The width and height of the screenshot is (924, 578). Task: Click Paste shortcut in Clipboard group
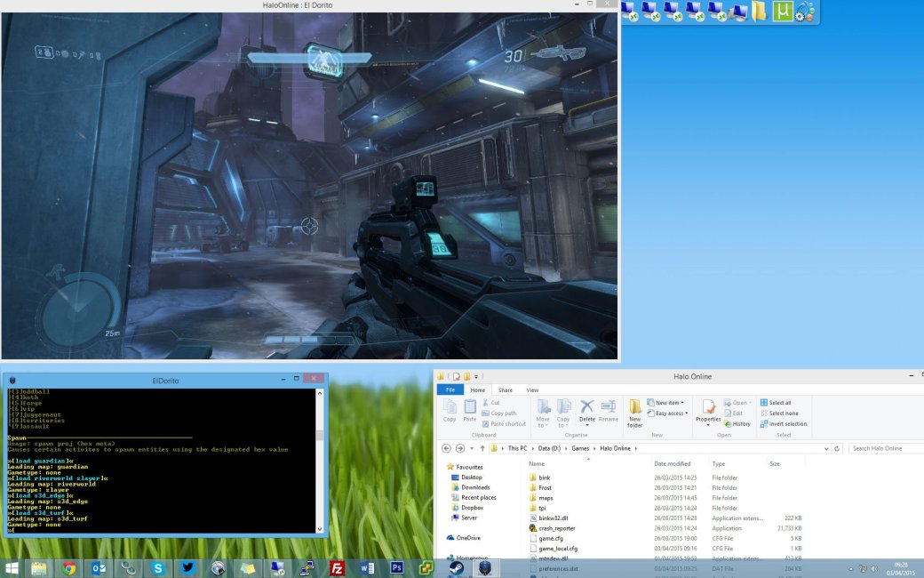pos(504,424)
